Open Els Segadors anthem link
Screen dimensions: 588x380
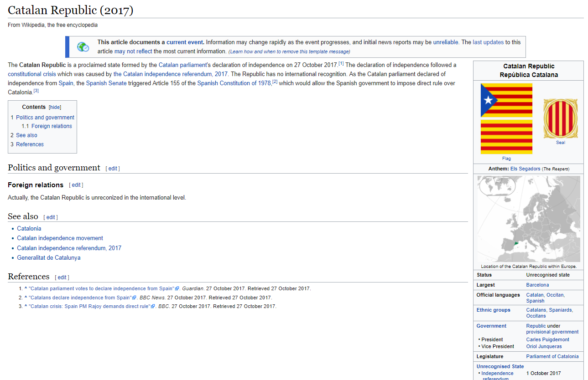[525, 169]
